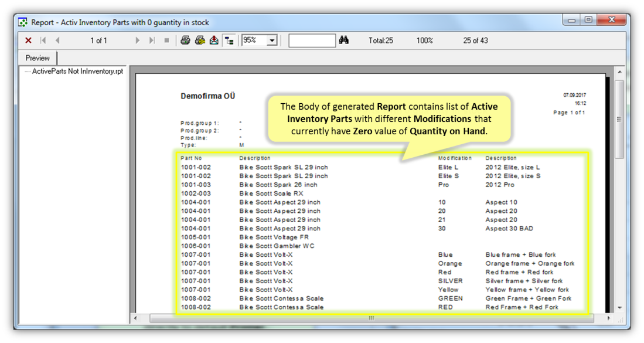Go to next page of the report
Image resolution: width=644 pixels, height=343 pixels.
click(138, 40)
